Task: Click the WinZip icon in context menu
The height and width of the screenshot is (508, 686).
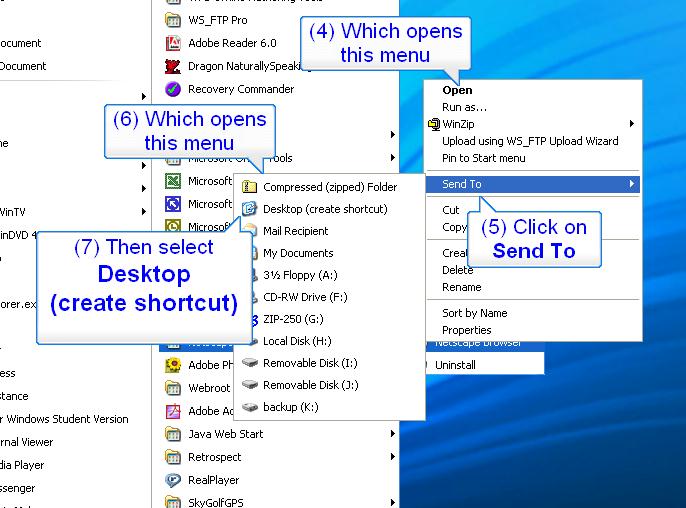Action: (434, 124)
